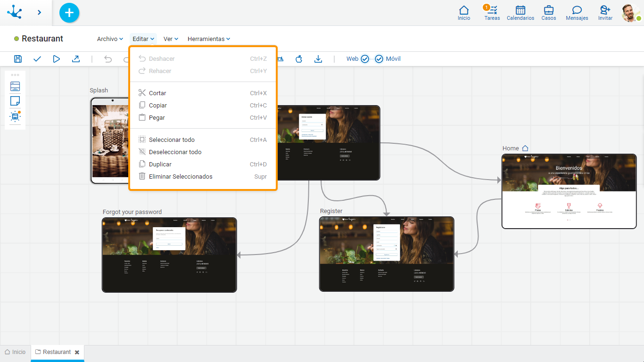Screen dimensions: 644x362
Task: Close the Editar menu dropdown
Action: pos(144,39)
